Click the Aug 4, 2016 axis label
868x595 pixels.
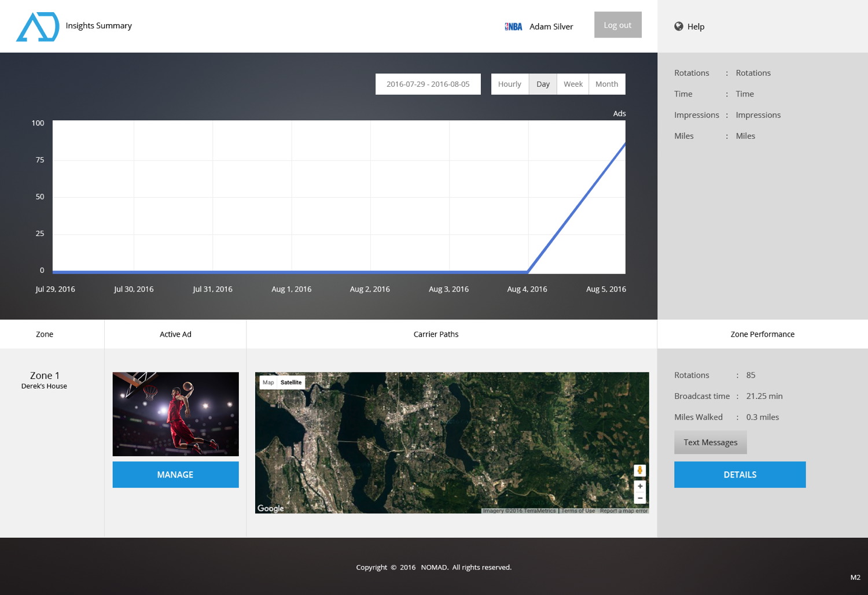527,289
